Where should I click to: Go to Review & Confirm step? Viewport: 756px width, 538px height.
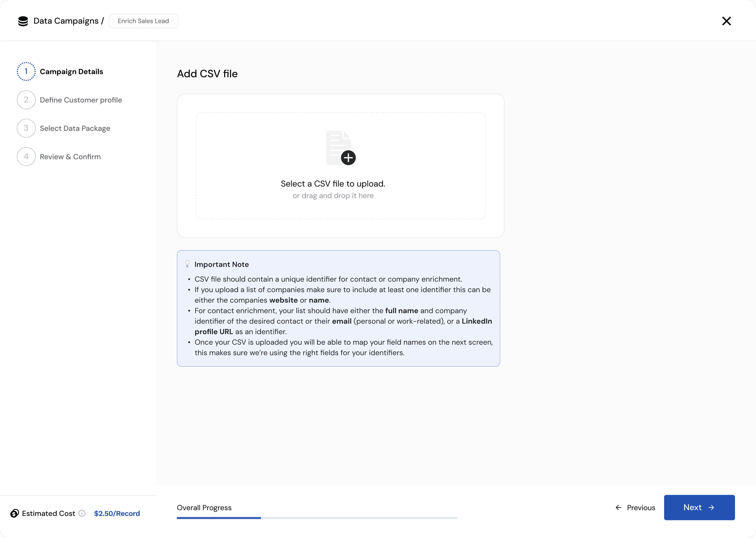(71, 157)
